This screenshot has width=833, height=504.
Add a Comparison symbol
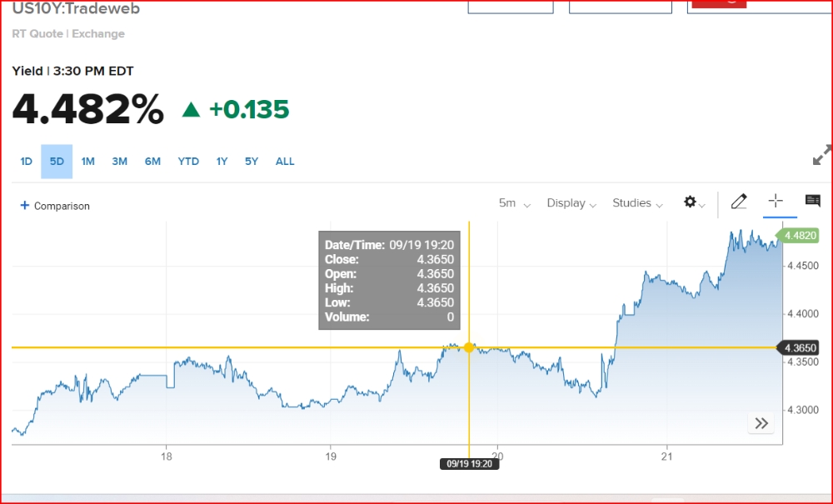[55, 206]
